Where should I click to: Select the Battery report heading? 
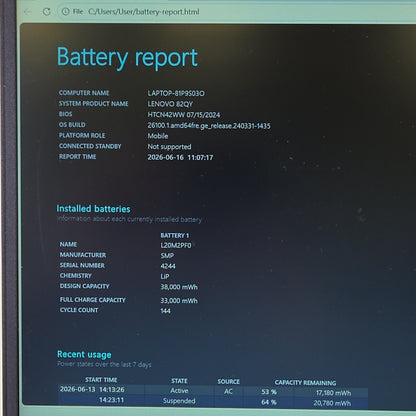[x=127, y=58]
